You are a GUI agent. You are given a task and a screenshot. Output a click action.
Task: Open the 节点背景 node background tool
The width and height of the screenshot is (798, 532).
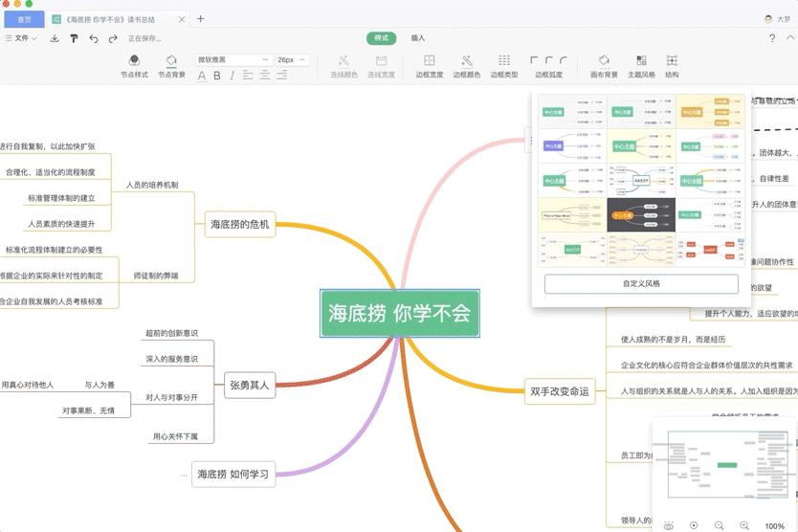tap(171, 66)
